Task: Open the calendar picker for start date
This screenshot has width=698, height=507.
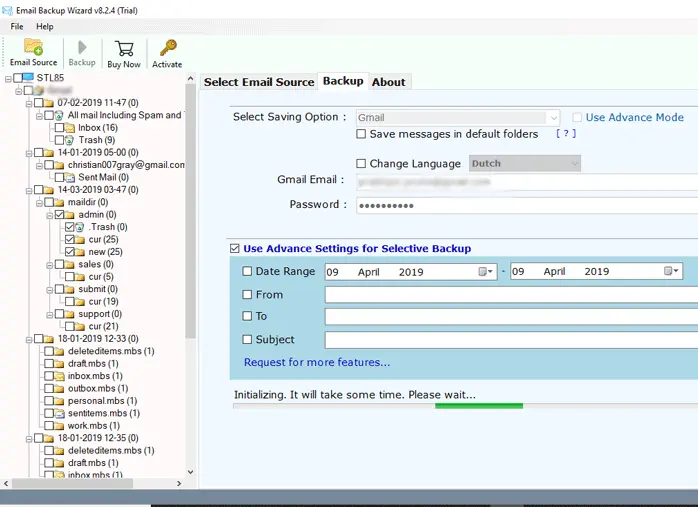Action: click(x=486, y=271)
